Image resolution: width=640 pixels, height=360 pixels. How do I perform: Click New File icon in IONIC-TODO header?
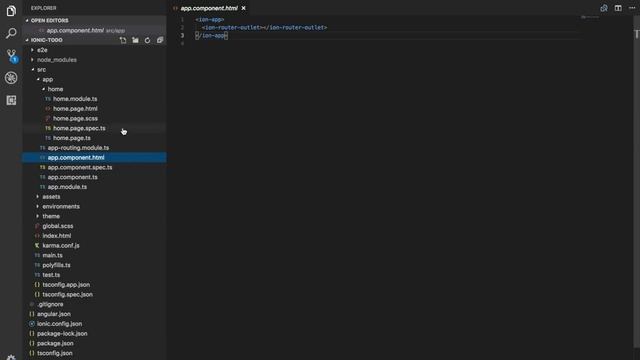pos(123,40)
